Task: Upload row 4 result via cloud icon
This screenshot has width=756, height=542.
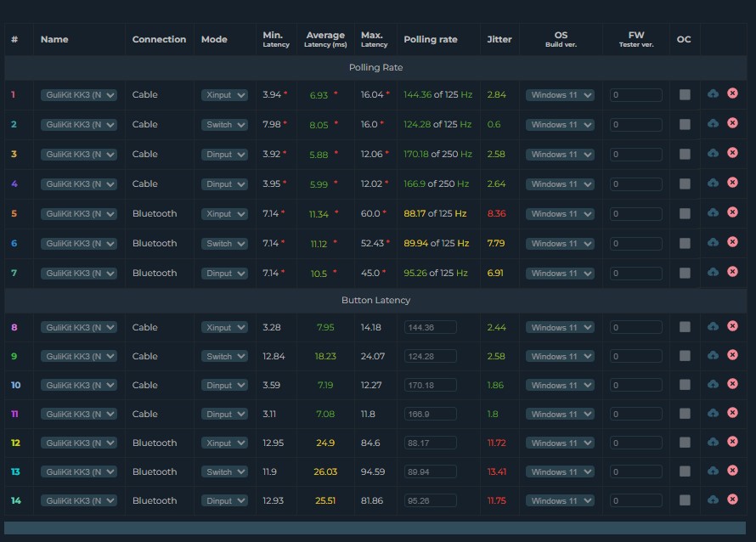Action: (713, 183)
